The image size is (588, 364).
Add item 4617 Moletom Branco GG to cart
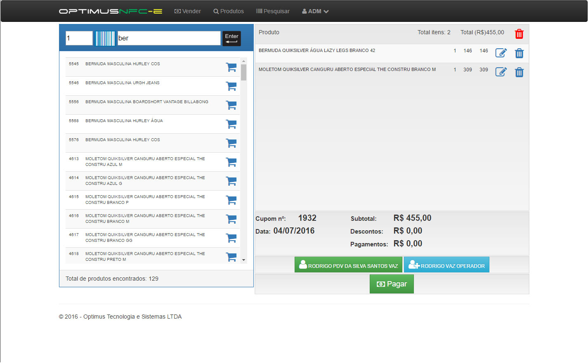[x=231, y=238]
